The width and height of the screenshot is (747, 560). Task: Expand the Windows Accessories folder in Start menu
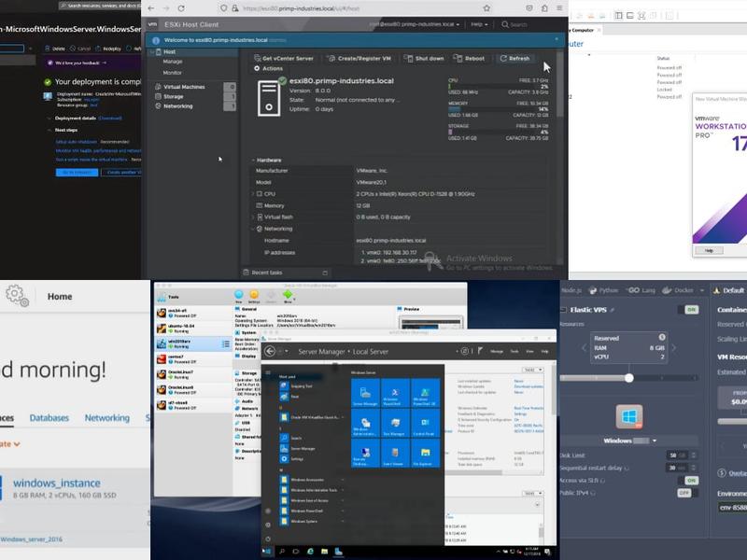312,480
